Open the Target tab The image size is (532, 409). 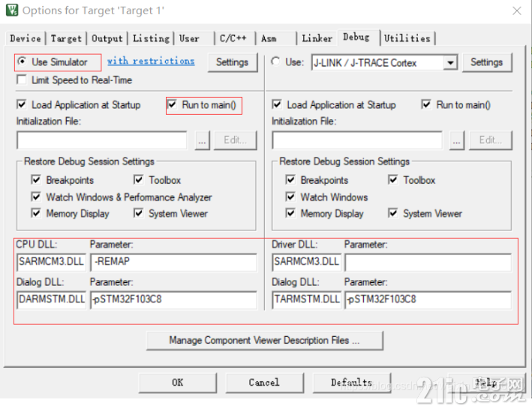(66, 38)
